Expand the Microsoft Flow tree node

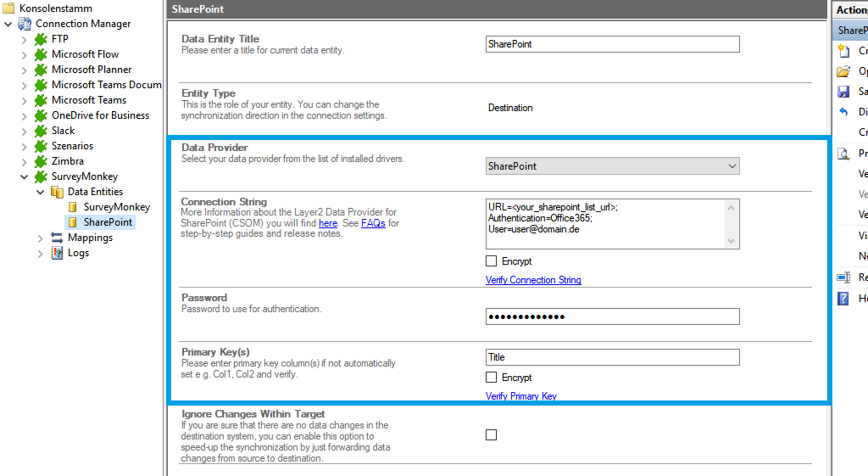point(23,54)
